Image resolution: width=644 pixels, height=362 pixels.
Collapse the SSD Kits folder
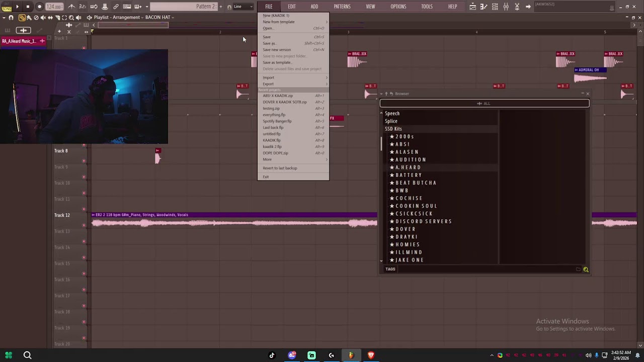(393, 129)
